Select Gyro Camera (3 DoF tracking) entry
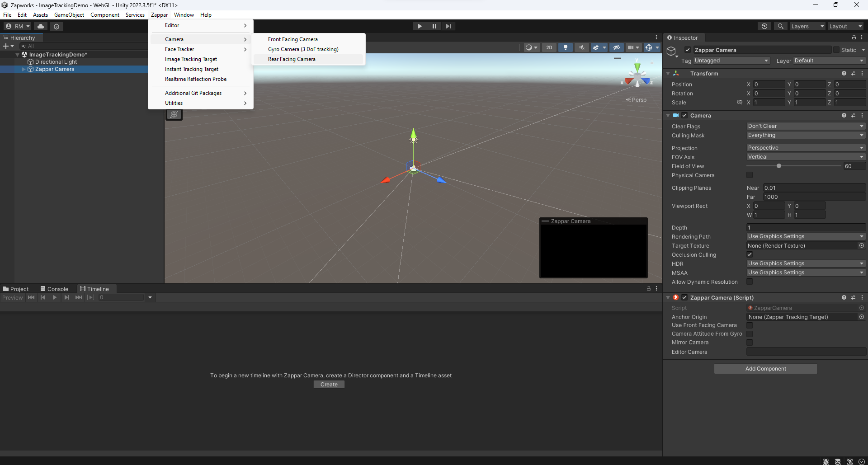868x465 pixels. tap(308, 49)
